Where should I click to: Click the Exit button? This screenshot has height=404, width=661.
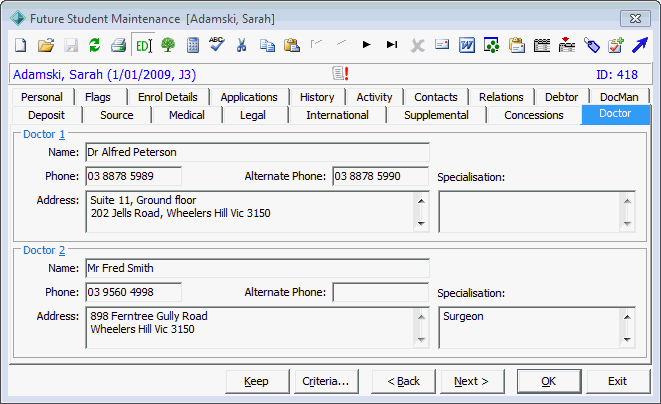[618, 381]
